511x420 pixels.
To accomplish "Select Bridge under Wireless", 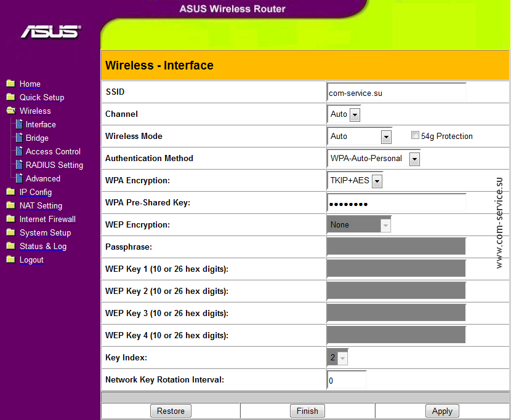I will point(37,138).
